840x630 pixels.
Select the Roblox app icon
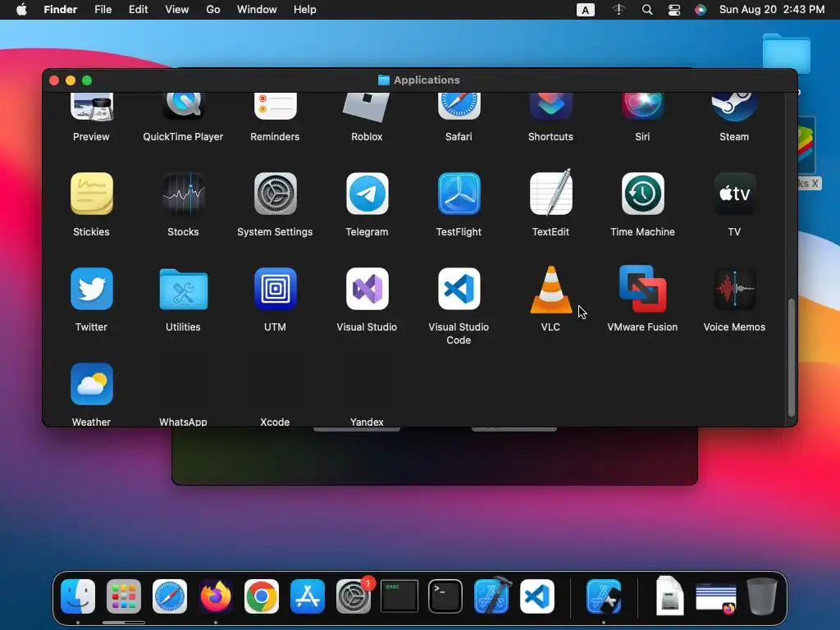(x=367, y=107)
